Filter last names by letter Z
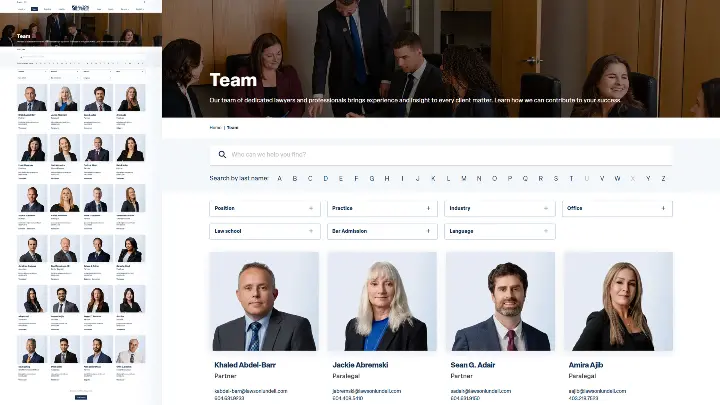 click(663, 179)
